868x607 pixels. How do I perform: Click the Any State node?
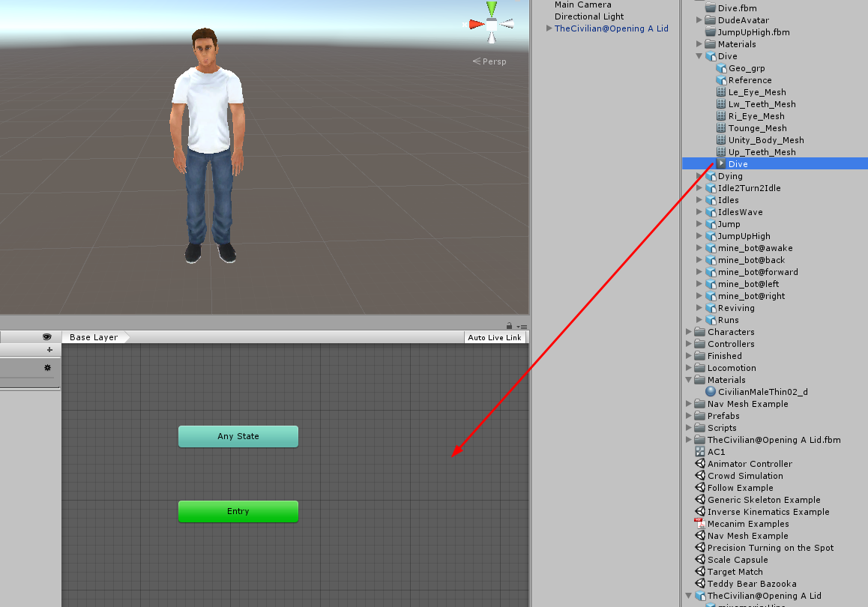coord(238,435)
